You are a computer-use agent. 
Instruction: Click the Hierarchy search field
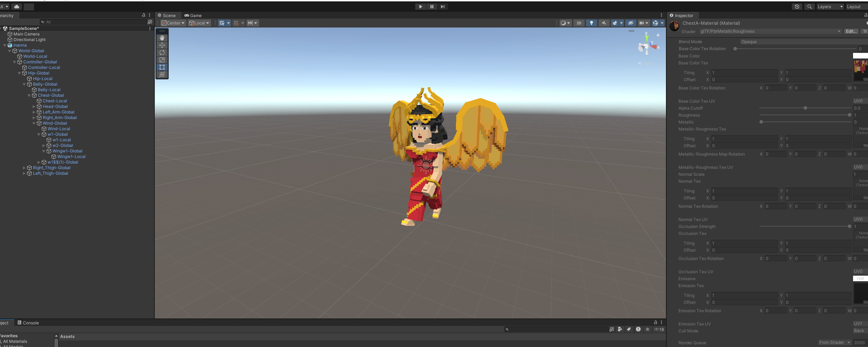93,22
